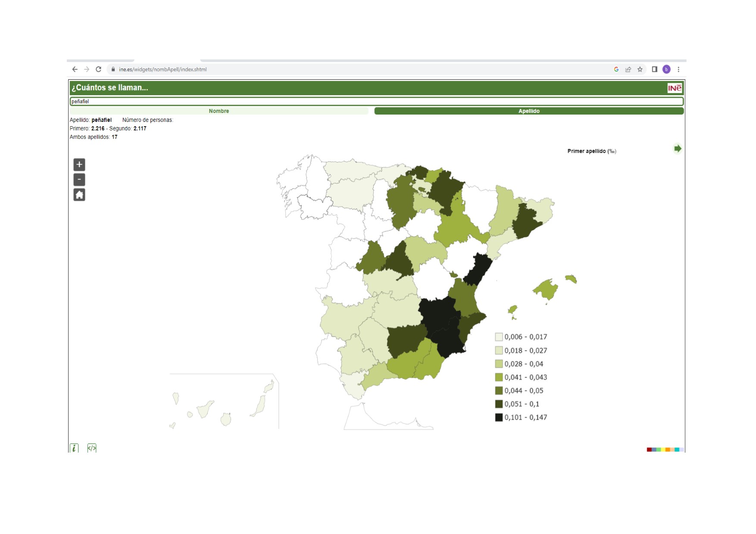Screen dimensions: 756x534
Task: Zoom in on the map with plus button
Action: point(79,165)
